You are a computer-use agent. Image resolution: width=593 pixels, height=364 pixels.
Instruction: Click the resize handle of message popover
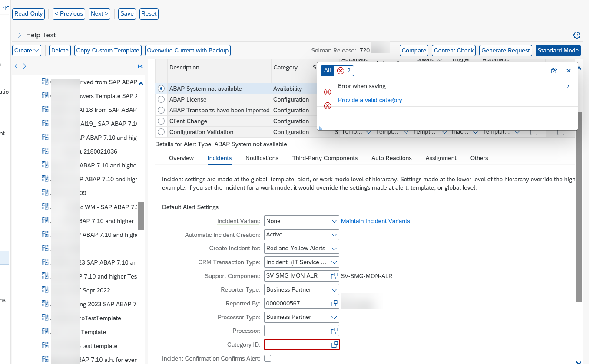click(x=320, y=128)
